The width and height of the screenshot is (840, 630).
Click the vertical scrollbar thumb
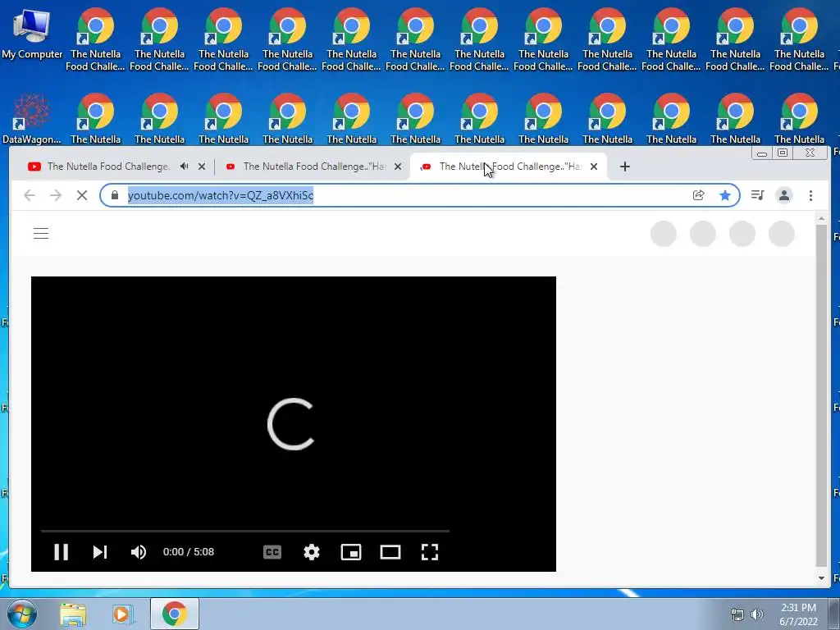(x=821, y=395)
